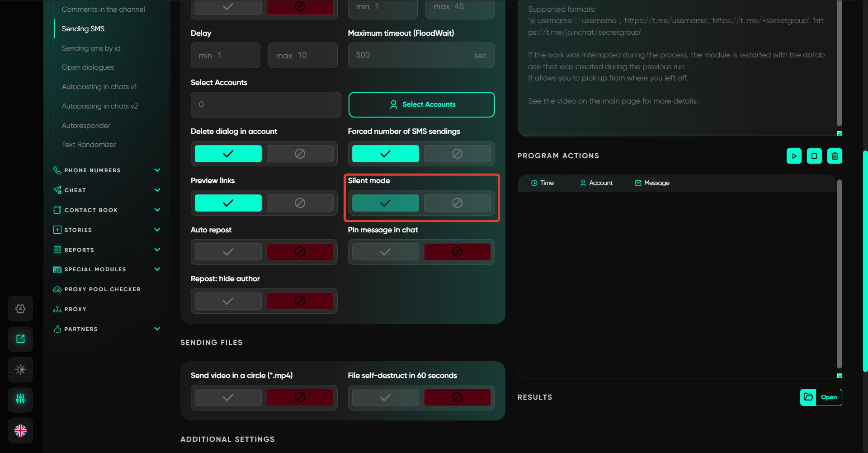Open Autoresponder from the sidebar menu
Viewport: 868px width, 453px height.
click(x=86, y=126)
